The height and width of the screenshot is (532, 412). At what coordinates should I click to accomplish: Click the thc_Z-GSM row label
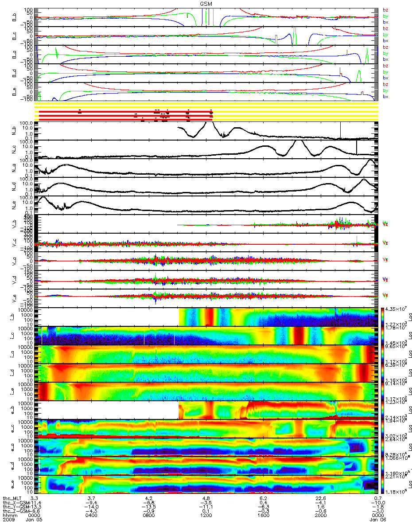[16, 512]
